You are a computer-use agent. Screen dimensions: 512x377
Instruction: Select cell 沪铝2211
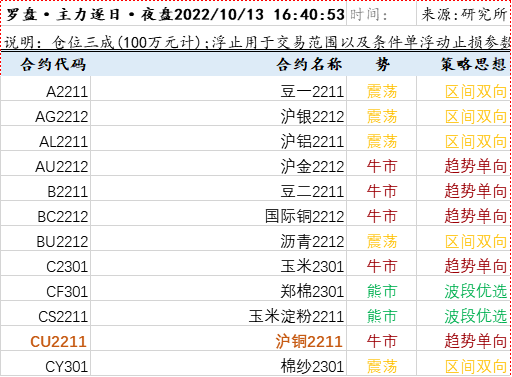click(218, 138)
